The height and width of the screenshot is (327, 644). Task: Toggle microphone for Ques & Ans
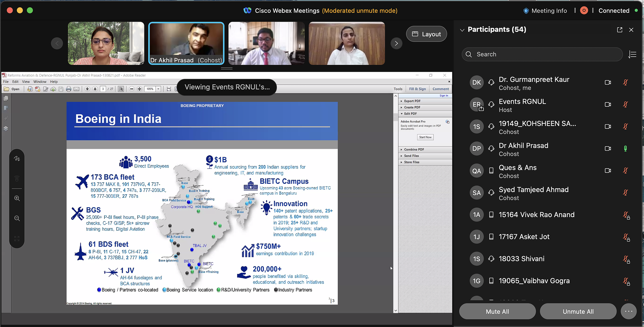click(625, 171)
